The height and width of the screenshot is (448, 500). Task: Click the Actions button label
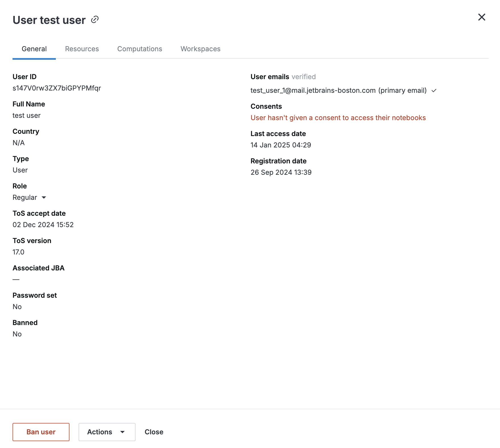click(x=100, y=432)
